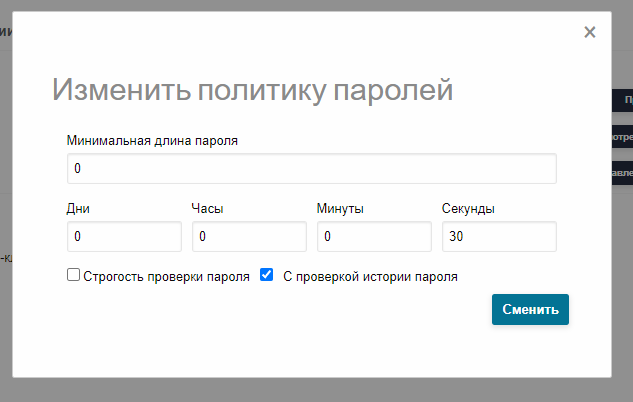This screenshot has width=633, height=402.
Task: Close the password policy dialog with X
Action: click(x=589, y=32)
